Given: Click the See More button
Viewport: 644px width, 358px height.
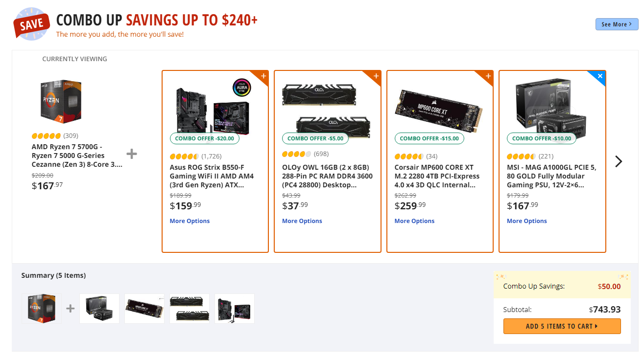Looking at the screenshot, I should [x=616, y=24].
